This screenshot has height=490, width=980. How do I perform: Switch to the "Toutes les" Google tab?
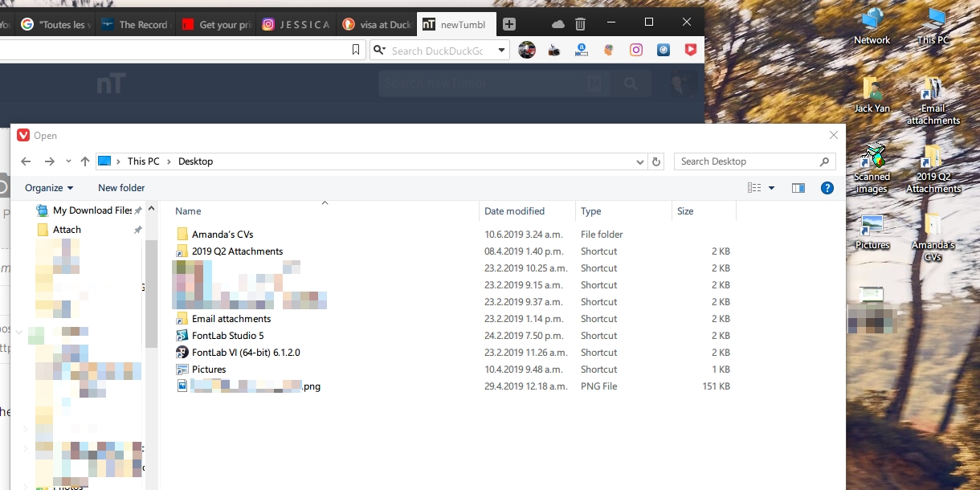55,25
